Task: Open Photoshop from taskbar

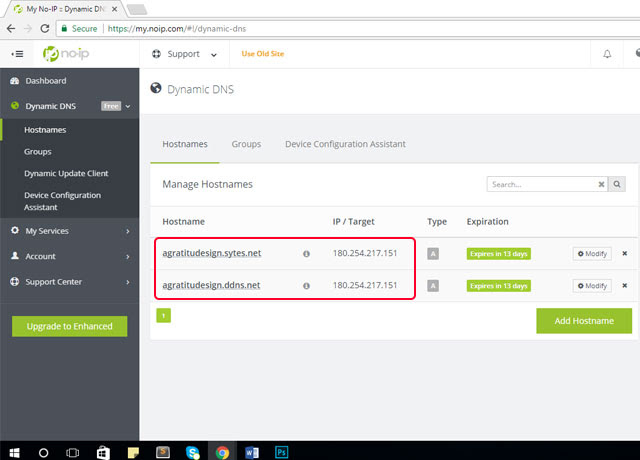Action: point(282,452)
